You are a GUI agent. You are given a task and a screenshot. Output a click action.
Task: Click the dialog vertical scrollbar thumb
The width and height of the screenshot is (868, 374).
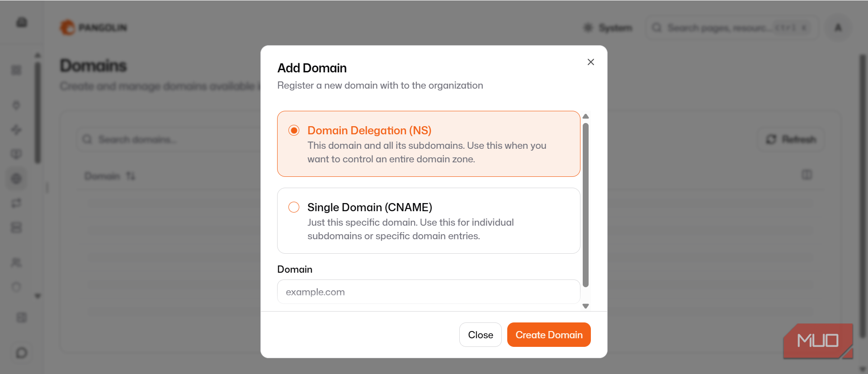coord(586,205)
